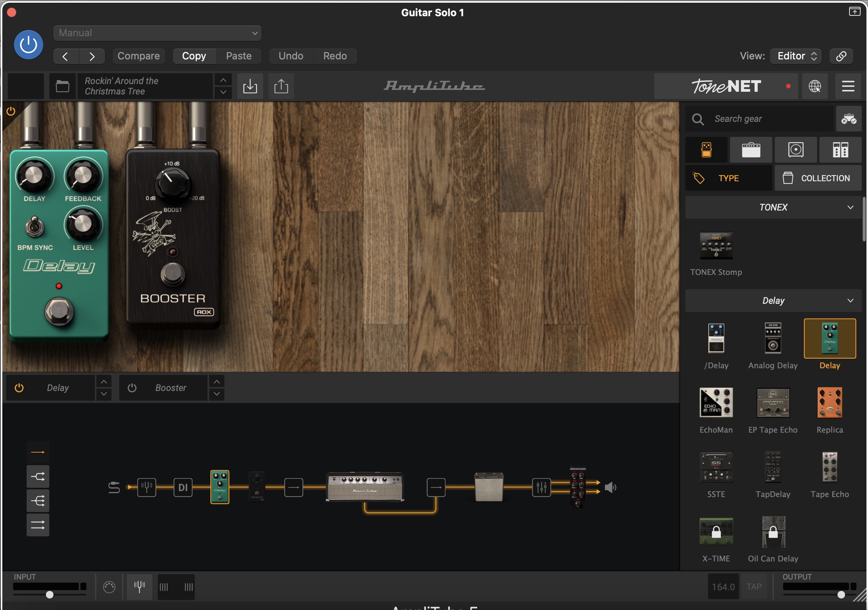Select the rack effects gear category
Screen dimensions: 868x610
click(840, 150)
